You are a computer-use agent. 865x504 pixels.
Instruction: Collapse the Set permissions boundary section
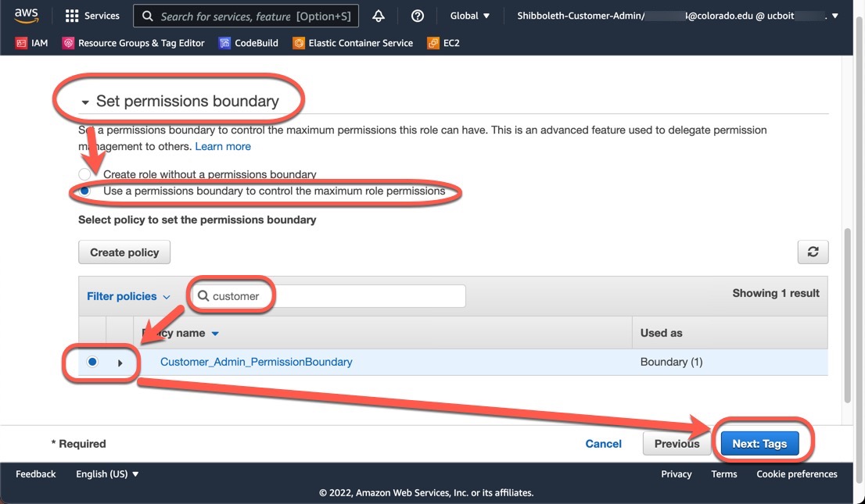(85, 102)
